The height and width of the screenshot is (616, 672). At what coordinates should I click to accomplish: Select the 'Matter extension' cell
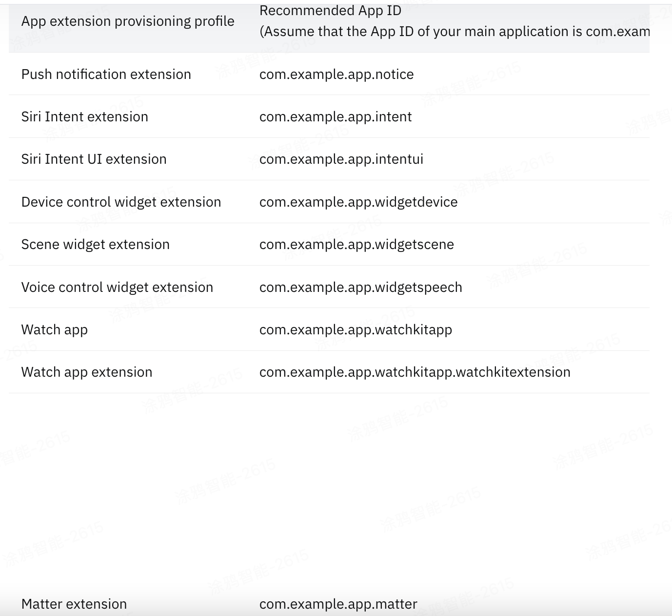click(74, 604)
